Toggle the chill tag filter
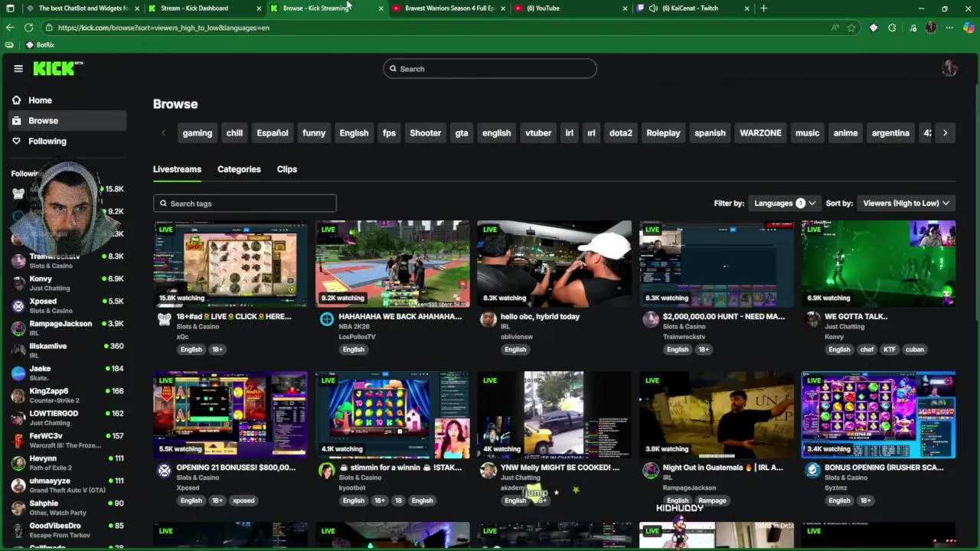Image resolution: width=980 pixels, height=551 pixels. click(234, 133)
